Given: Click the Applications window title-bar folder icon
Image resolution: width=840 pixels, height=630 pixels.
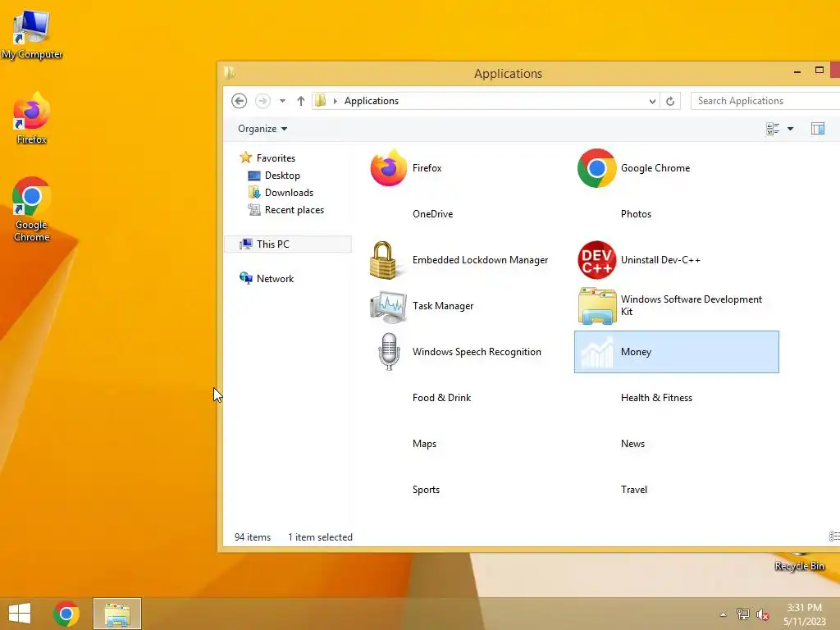Looking at the screenshot, I should click(230, 73).
